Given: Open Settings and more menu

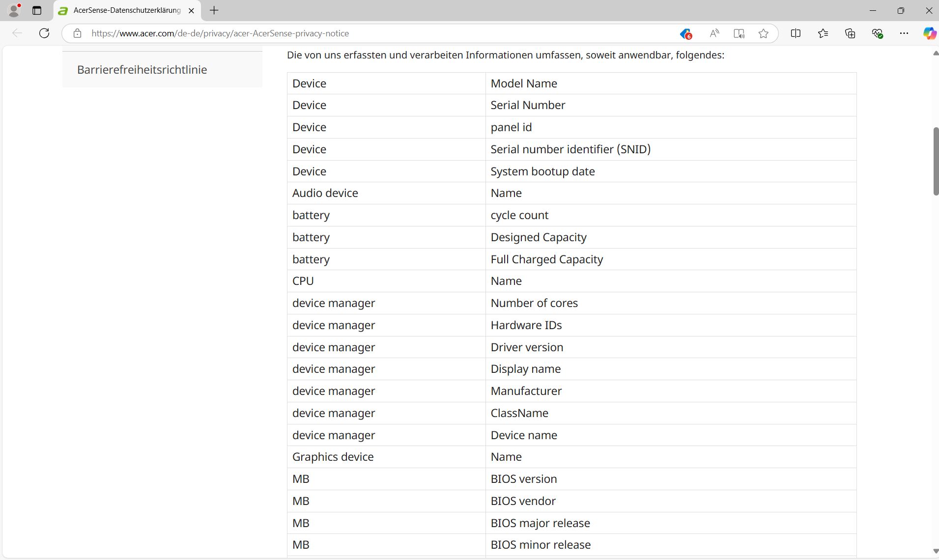Looking at the screenshot, I should pos(904,33).
